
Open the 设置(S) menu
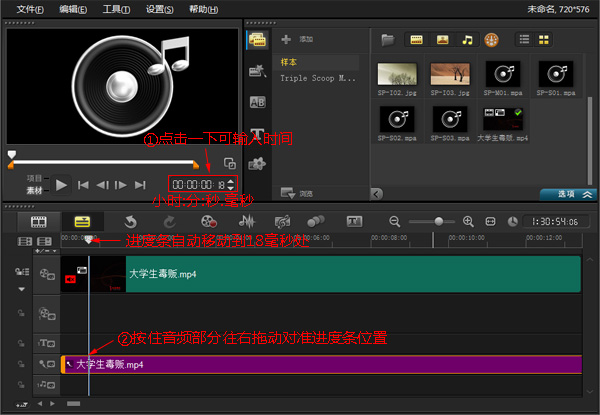159,9
